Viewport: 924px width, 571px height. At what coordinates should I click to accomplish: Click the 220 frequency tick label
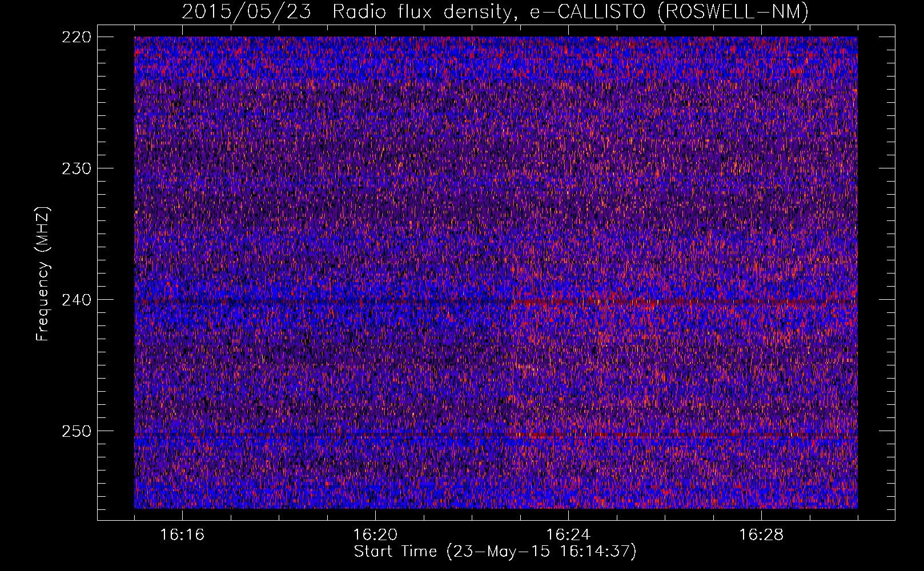[76, 37]
